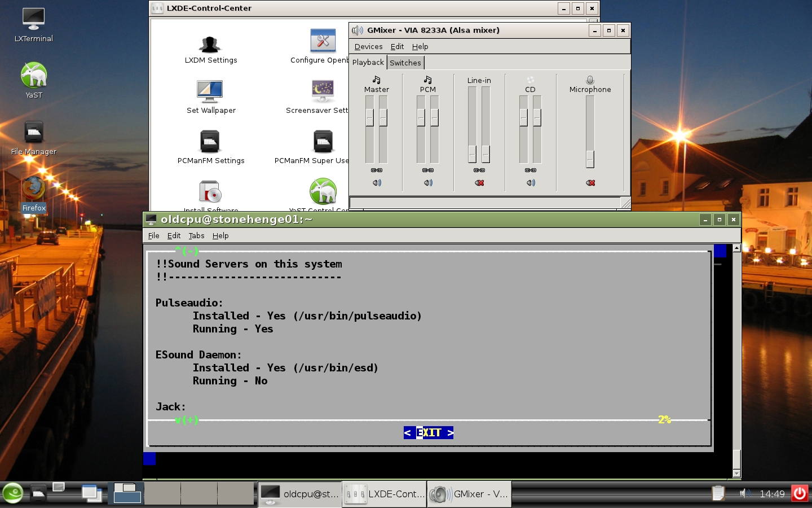The image size is (812, 508).
Task: Switch to the LXDE-Cont... taskbar window
Action: click(384, 494)
